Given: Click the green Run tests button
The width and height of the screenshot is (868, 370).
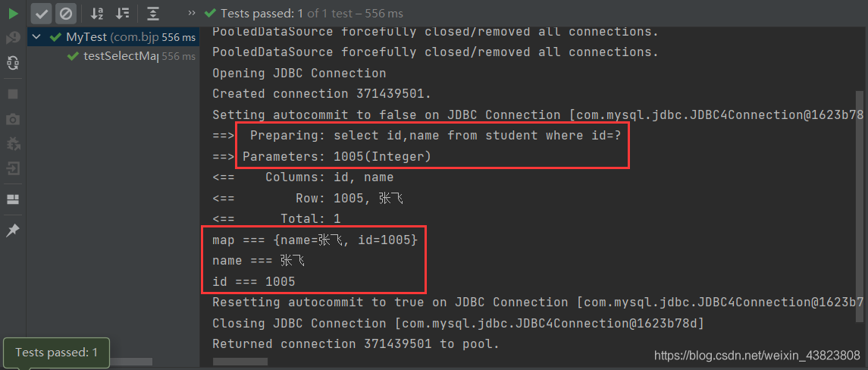Looking at the screenshot, I should tap(13, 13).
